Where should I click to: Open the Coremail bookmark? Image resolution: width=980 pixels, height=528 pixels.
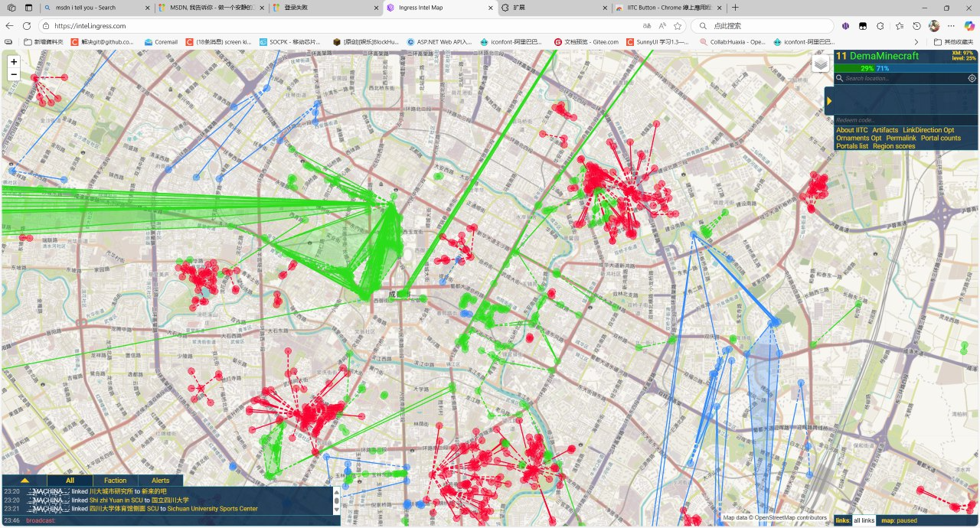point(160,41)
